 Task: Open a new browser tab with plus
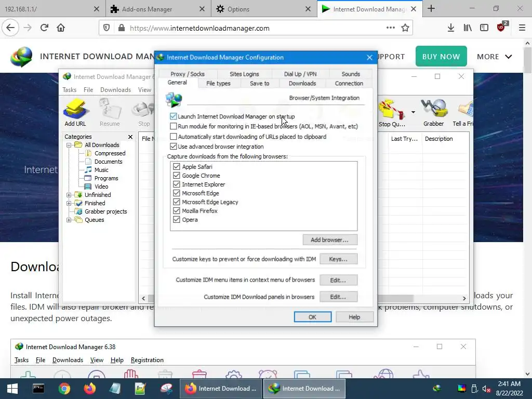pyautogui.click(x=431, y=8)
